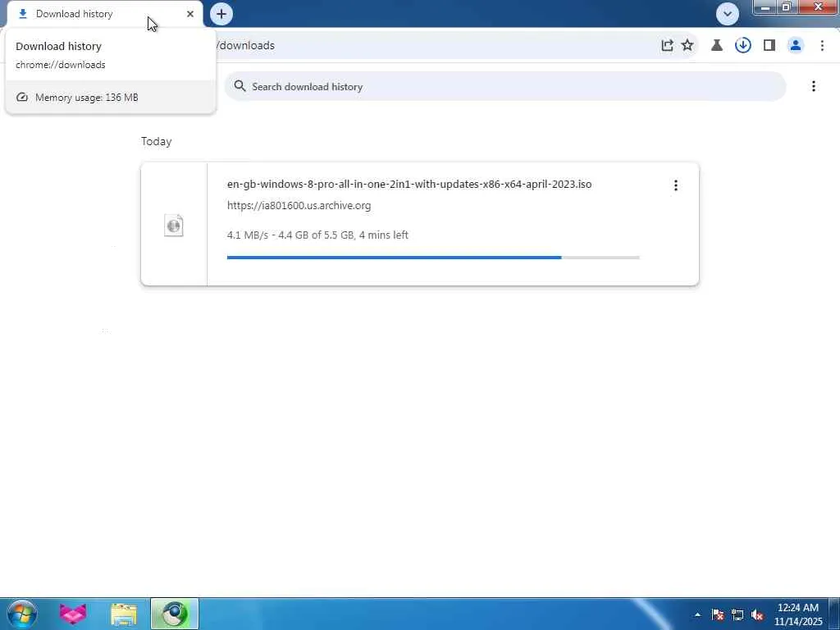Click the download speed status text
The width and height of the screenshot is (840, 630).
[x=317, y=235]
